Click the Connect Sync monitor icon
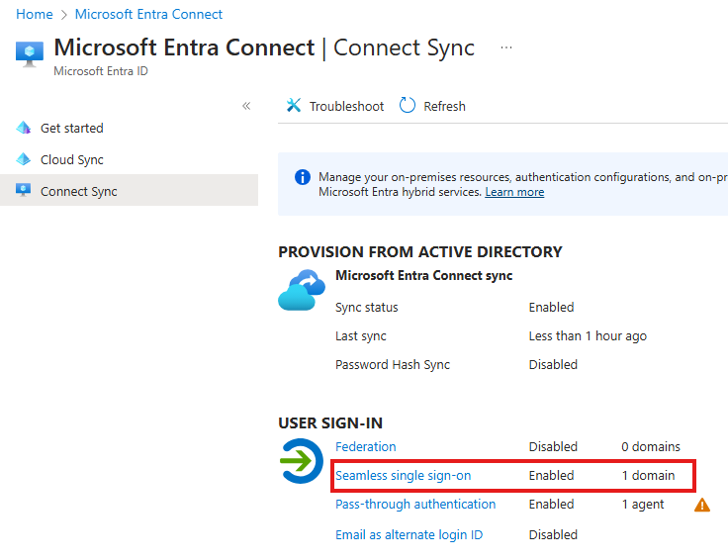The height and width of the screenshot is (560, 728). [24, 191]
